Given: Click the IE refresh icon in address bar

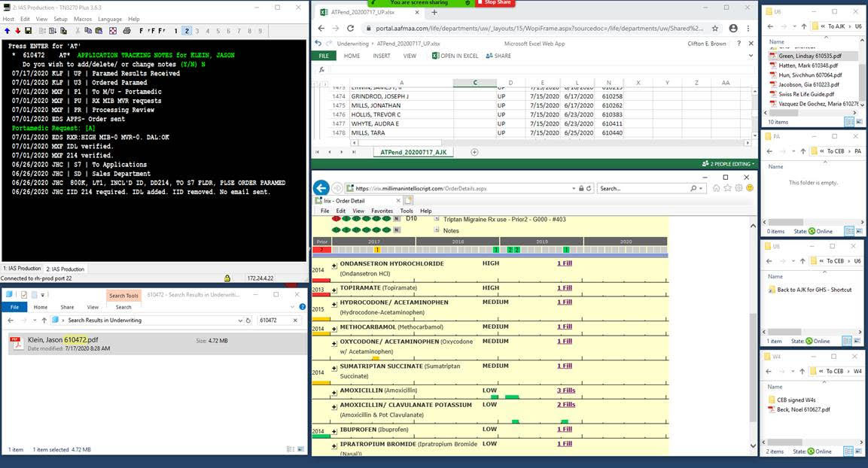Looking at the screenshot, I should pyautogui.click(x=589, y=189).
